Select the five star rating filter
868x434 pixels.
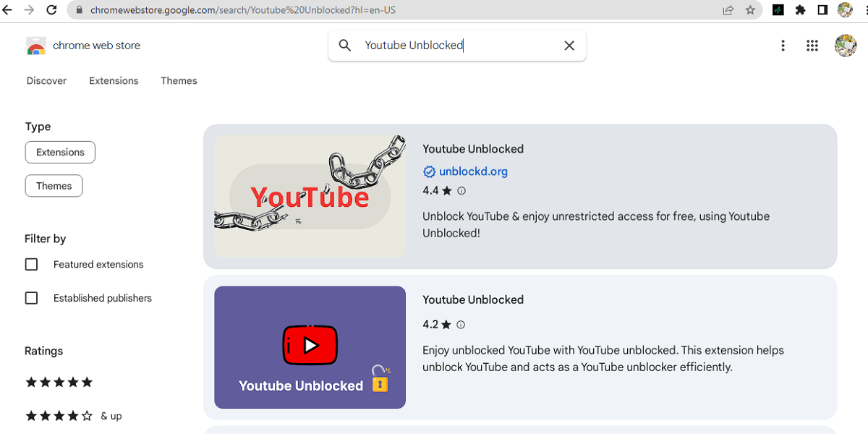(x=59, y=382)
